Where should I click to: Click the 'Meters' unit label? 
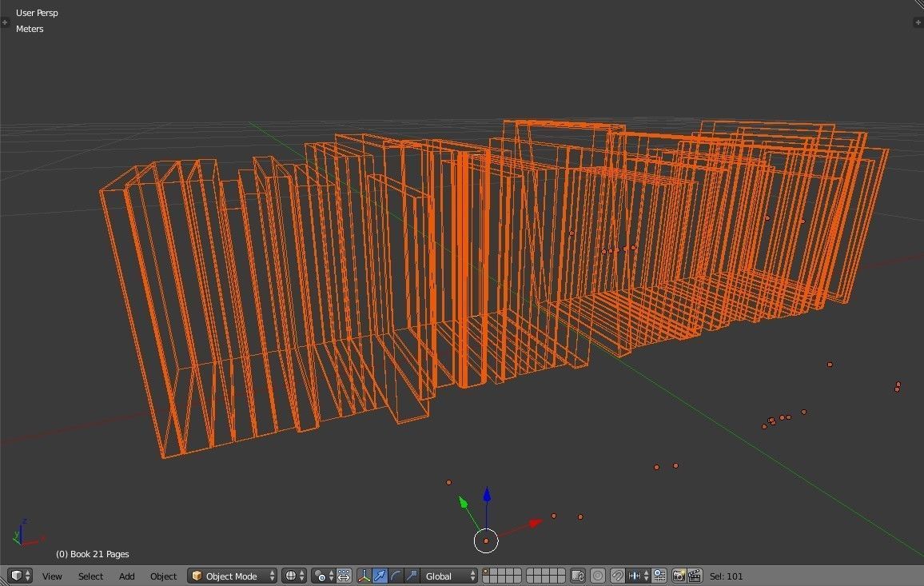(x=30, y=28)
